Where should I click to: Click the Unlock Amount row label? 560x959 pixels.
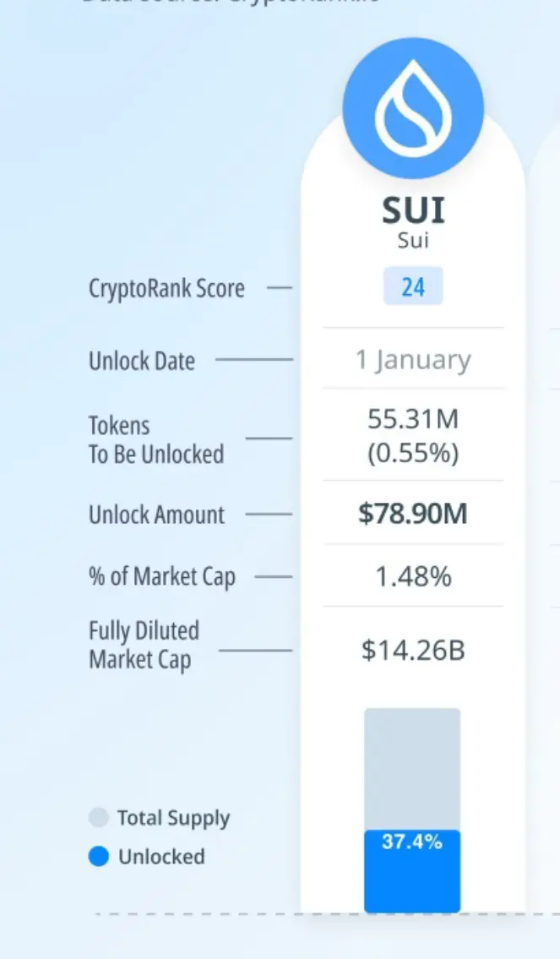(x=157, y=515)
